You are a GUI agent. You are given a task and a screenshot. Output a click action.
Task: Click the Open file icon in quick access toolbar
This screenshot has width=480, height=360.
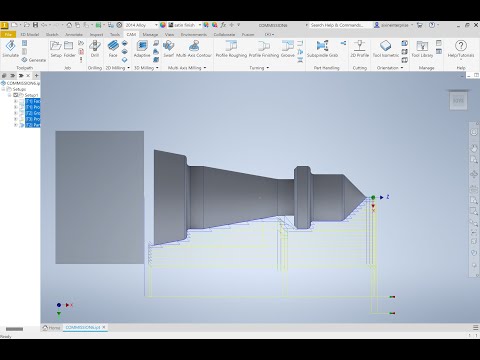click(26, 25)
